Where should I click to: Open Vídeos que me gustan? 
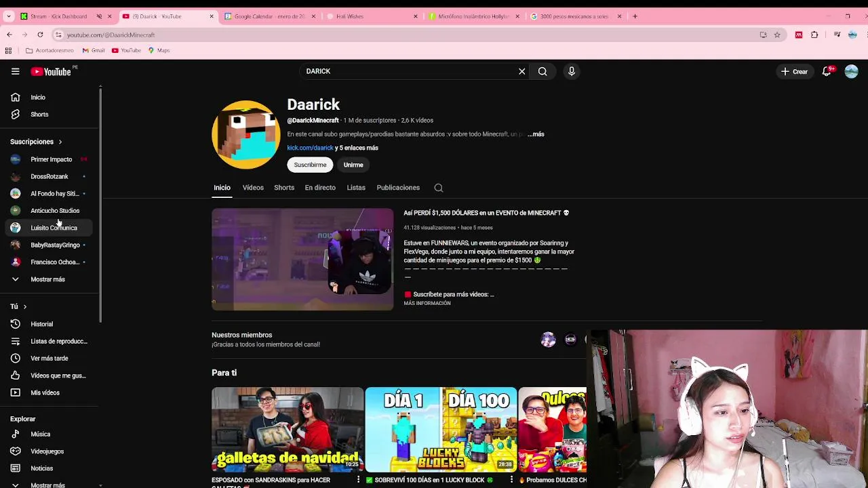pyautogui.click(x=49, y=375)
